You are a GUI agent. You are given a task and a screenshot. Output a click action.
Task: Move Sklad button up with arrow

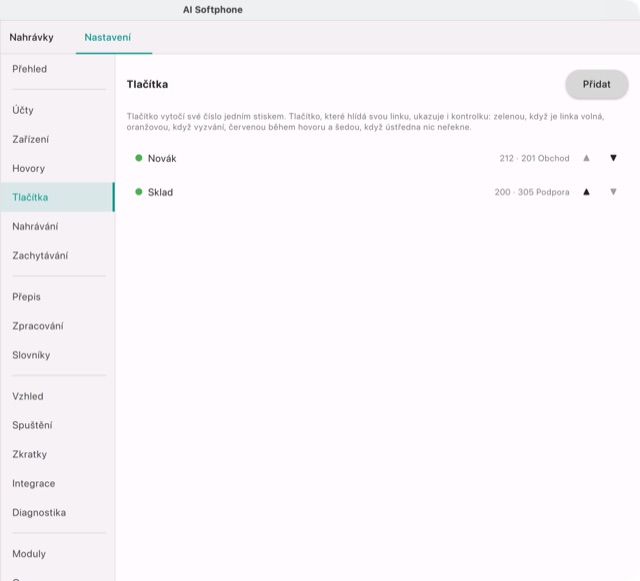[586, 192]
